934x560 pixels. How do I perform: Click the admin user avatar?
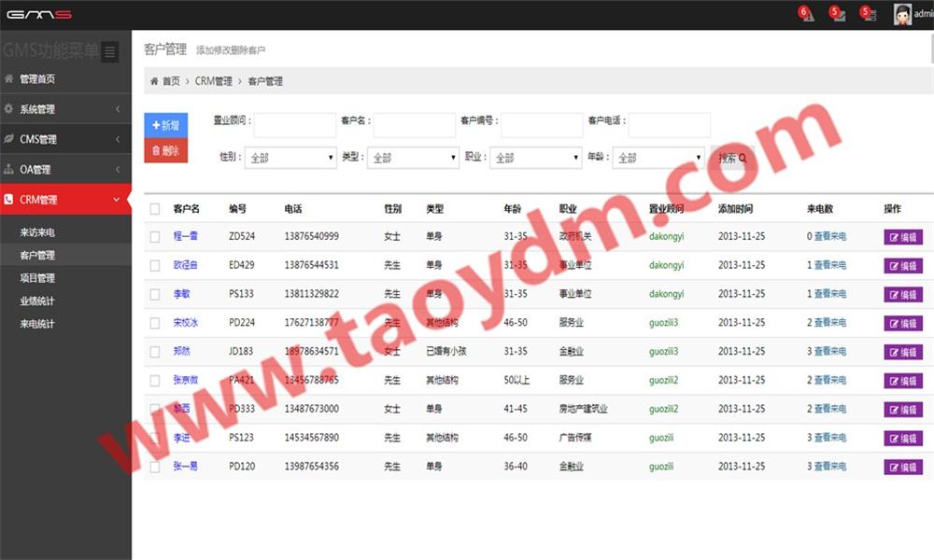tap(902, 14)
